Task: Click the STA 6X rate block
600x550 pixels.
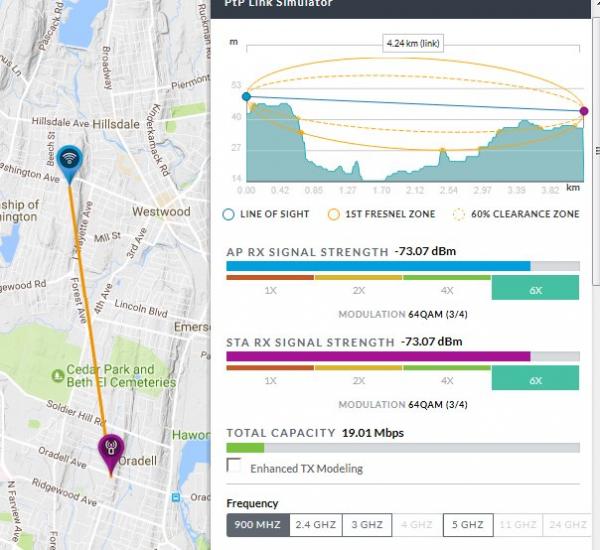Action: coord(535,378)
